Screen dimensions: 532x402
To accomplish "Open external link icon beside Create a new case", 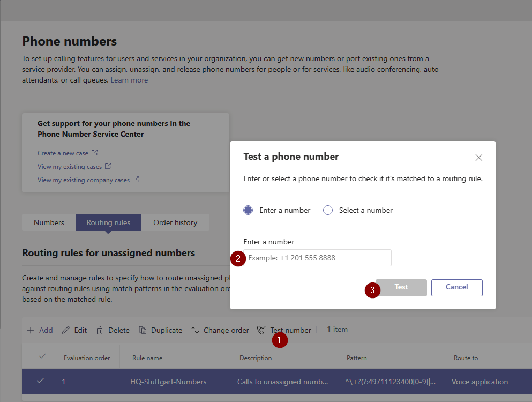I will (95, 153).
